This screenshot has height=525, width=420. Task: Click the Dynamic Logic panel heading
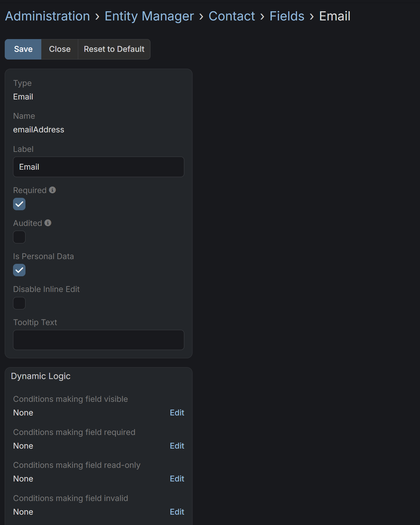tap(41, 376)
